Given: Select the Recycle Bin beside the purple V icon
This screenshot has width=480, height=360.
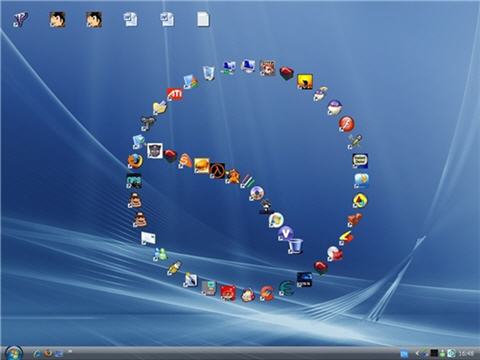Looking at the screenshot, I should click(x=295, y=246).
